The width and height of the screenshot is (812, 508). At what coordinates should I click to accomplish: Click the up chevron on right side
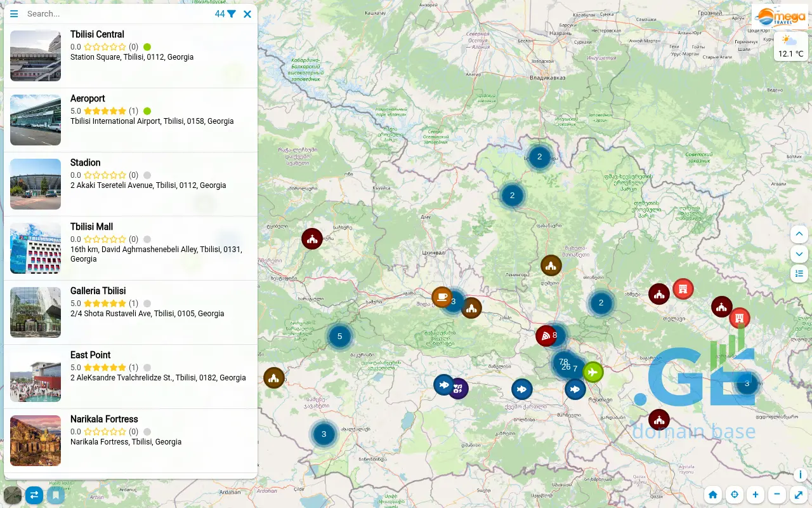(x=799, y=234)
